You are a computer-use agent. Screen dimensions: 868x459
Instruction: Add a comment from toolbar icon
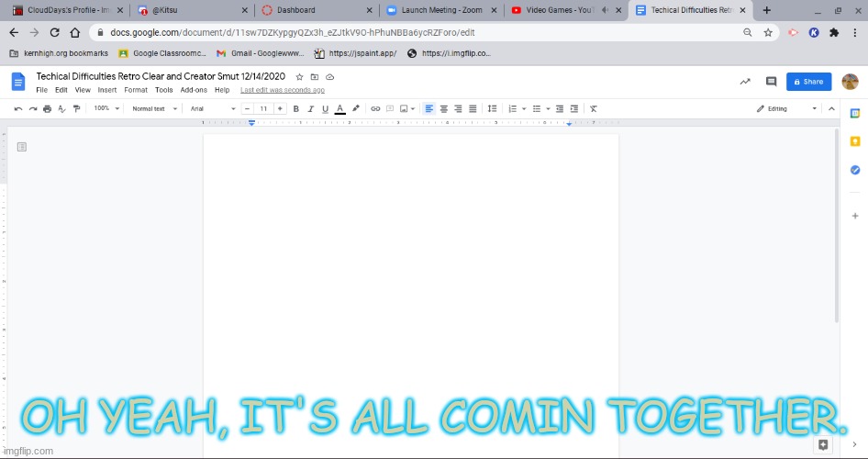point(390,108)
